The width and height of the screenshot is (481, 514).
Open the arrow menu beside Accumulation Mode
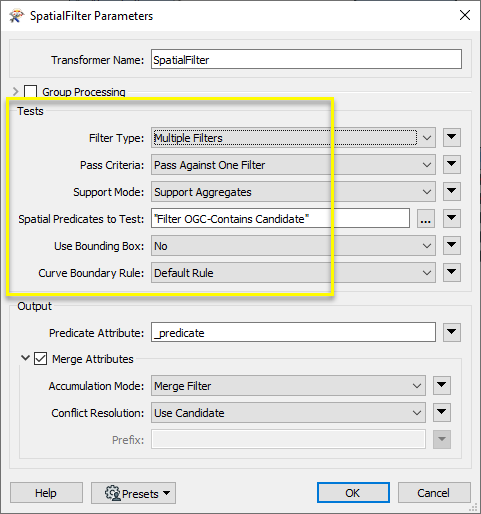pyautogui.click(x=442, y=385)
